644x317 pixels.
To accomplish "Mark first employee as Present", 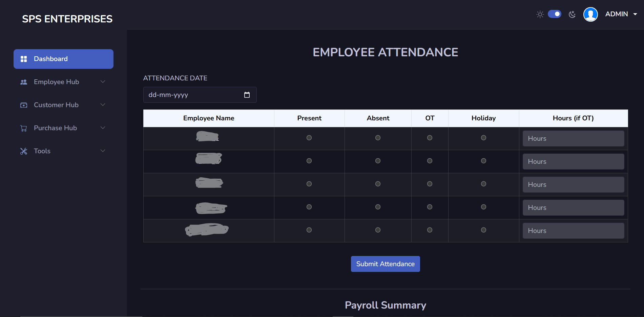I will point(309,138).
